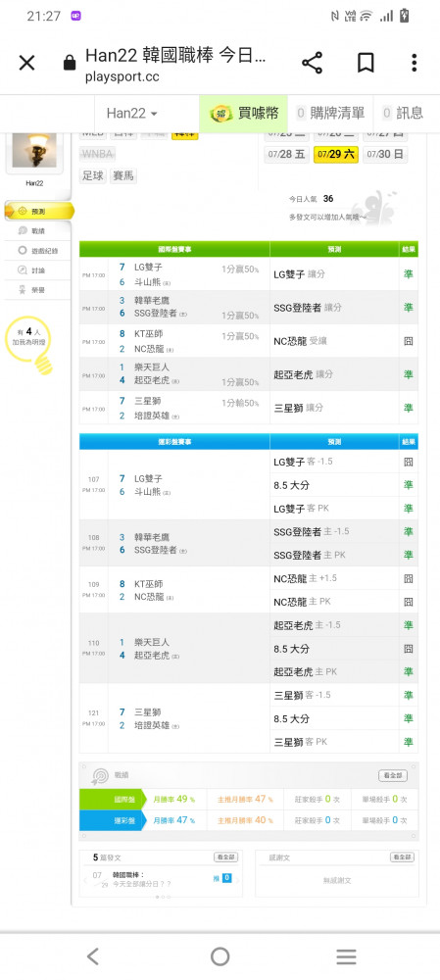Tap the Android recent apps button

coord(346,956)
